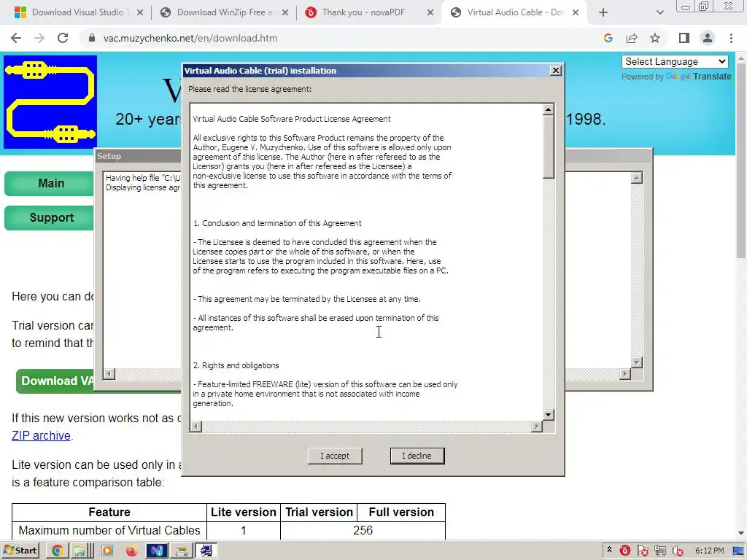Click the novaPDF tray icon
Image resolution: width=747 pixels, height=560 pixels.
[625, 551]
